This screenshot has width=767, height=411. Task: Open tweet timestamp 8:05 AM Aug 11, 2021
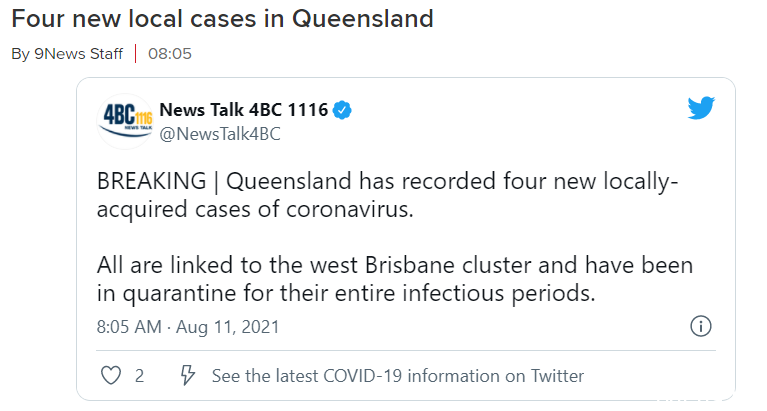click(x=188, y=327)
